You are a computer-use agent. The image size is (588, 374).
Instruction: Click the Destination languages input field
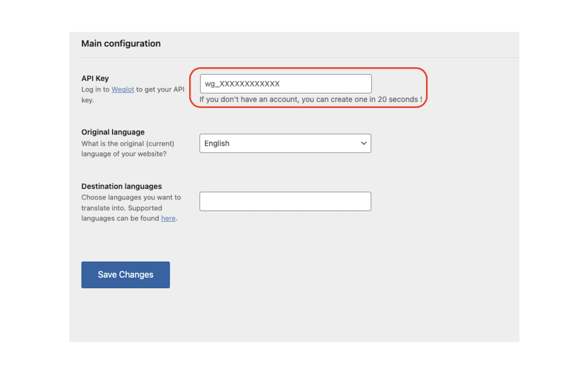point(285,202)
